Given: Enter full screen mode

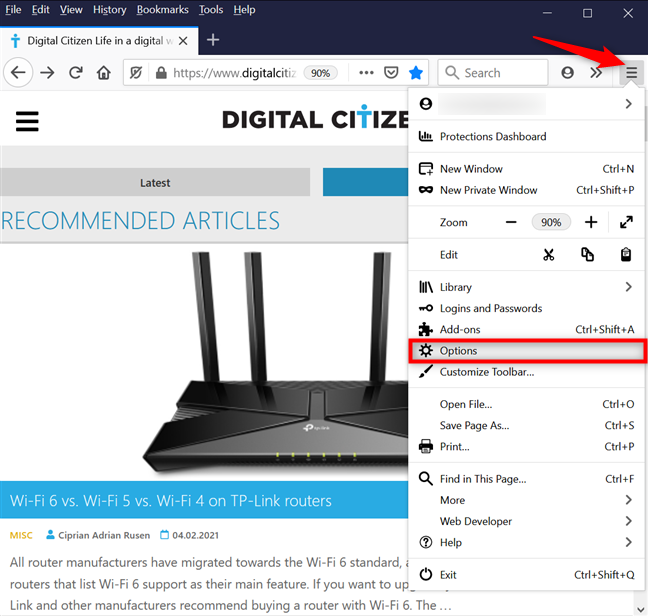Looking at the screenshot, I should coord(627,222).
